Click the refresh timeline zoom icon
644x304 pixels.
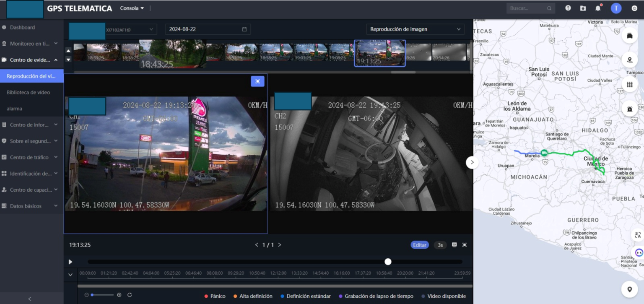tap(130, 295)
